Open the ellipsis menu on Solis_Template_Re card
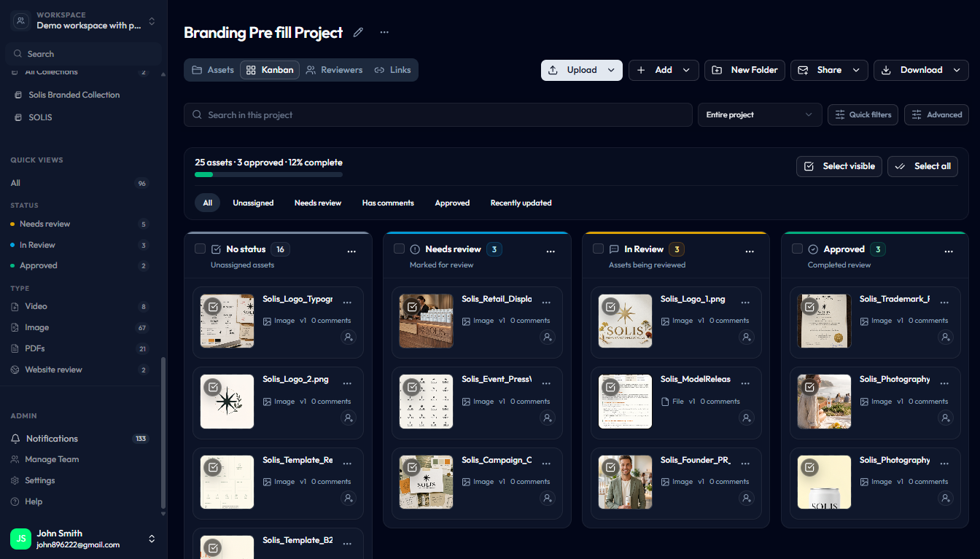The image size is (980, 559). coord(347,463)
